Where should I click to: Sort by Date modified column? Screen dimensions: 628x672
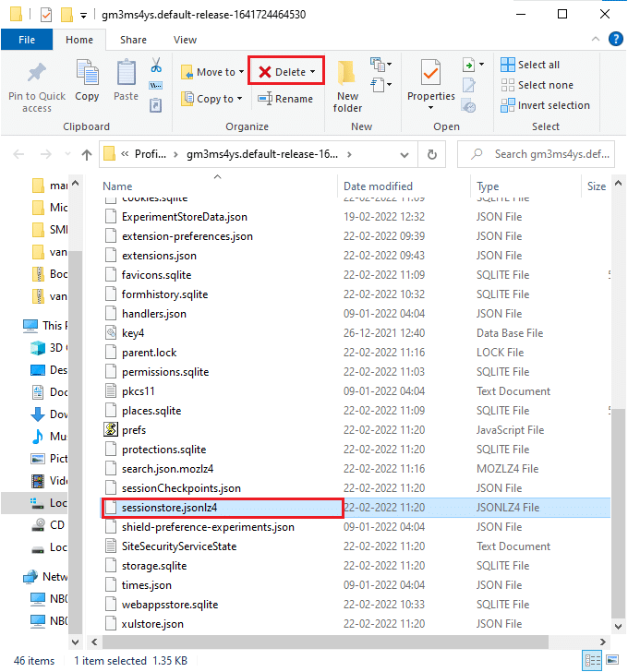[378, 186]
